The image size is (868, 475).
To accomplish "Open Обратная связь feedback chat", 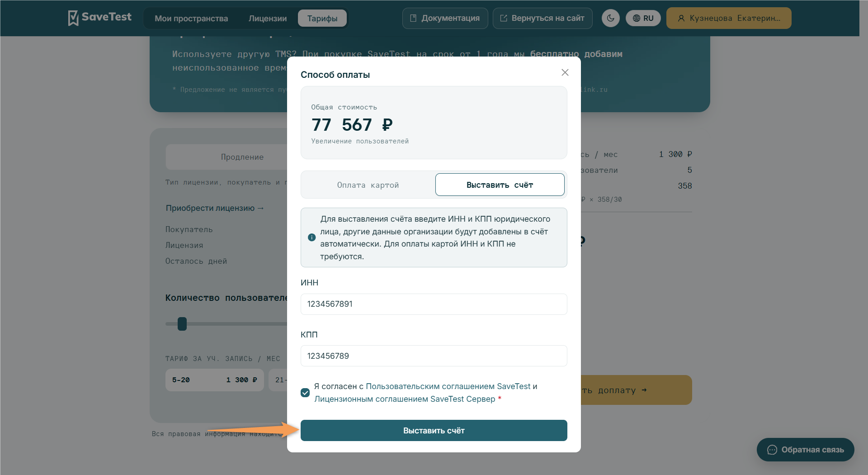I will 806,450.
